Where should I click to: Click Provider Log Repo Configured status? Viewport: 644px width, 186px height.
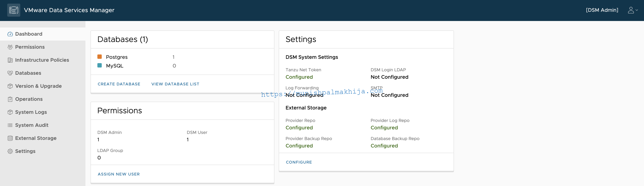(x=384, y=128)
